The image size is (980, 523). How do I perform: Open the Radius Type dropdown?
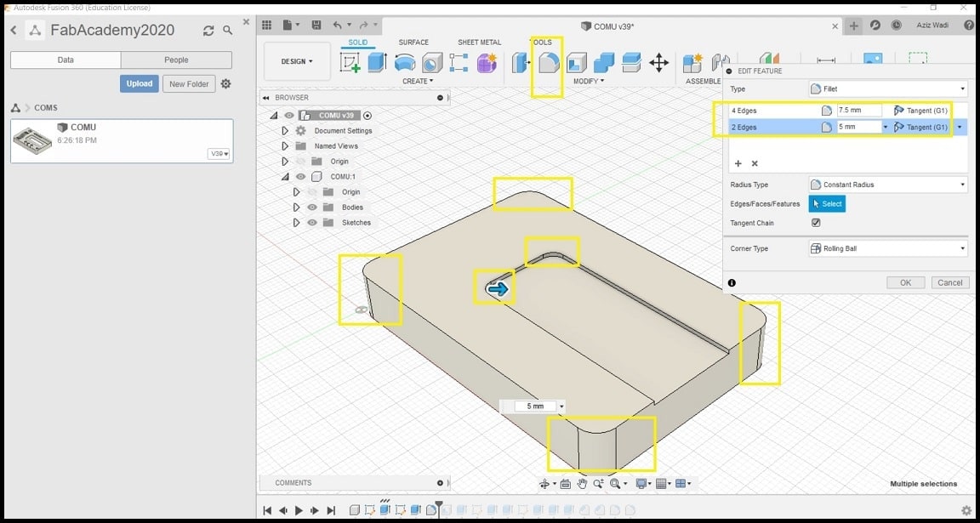pos(888,185)
